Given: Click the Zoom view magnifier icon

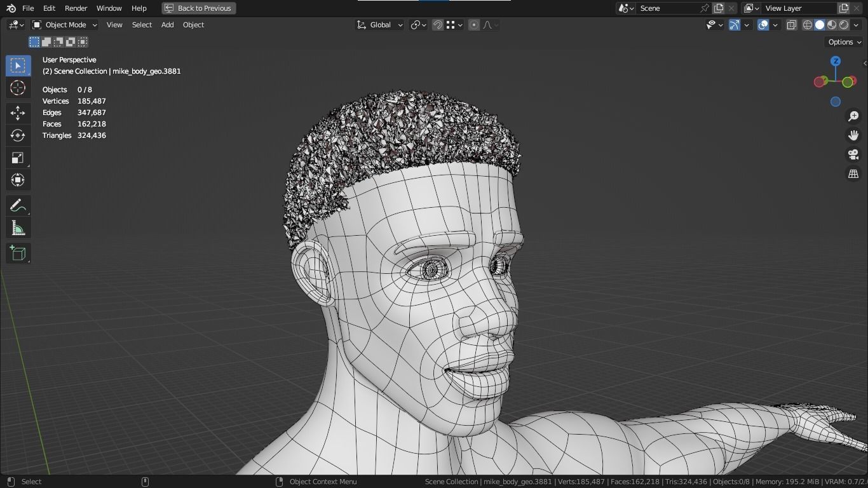Looking at the screenshot, I should pyautogui.click(x=853, y=116).
